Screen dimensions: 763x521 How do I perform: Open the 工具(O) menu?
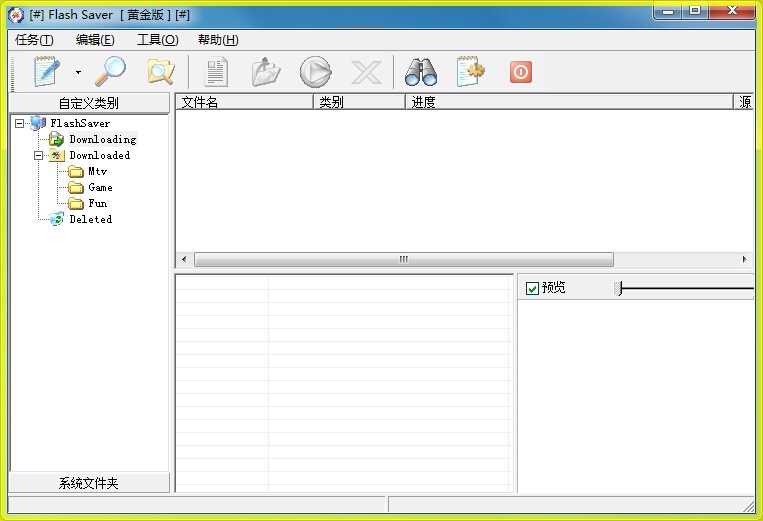click(158, 40)
